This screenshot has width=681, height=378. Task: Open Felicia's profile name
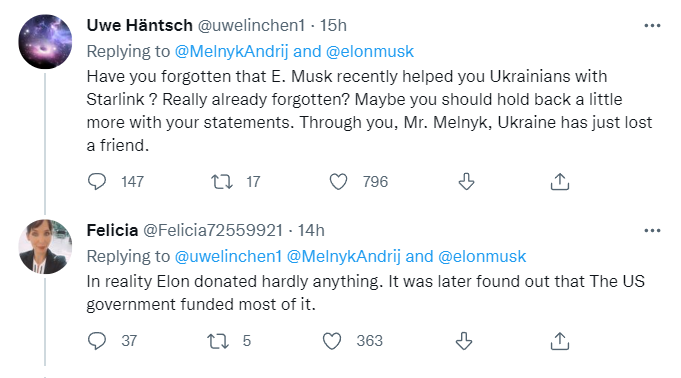(112, 230)
